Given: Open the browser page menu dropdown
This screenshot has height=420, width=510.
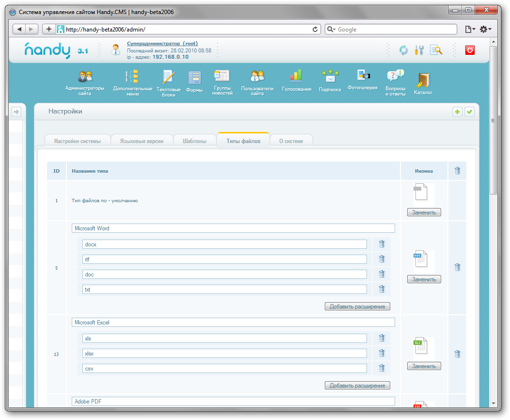Looking at the screenshot, I should 470,30.
